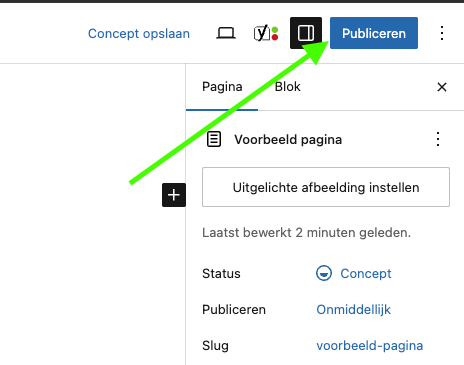Add a block with the plus button
Viewport: 464px width, 365px height.
tap(174, 195)
